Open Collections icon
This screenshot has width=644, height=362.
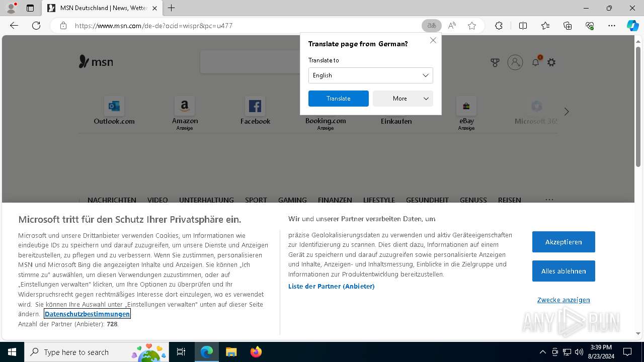pyautogui.click(x=568, y=26)
